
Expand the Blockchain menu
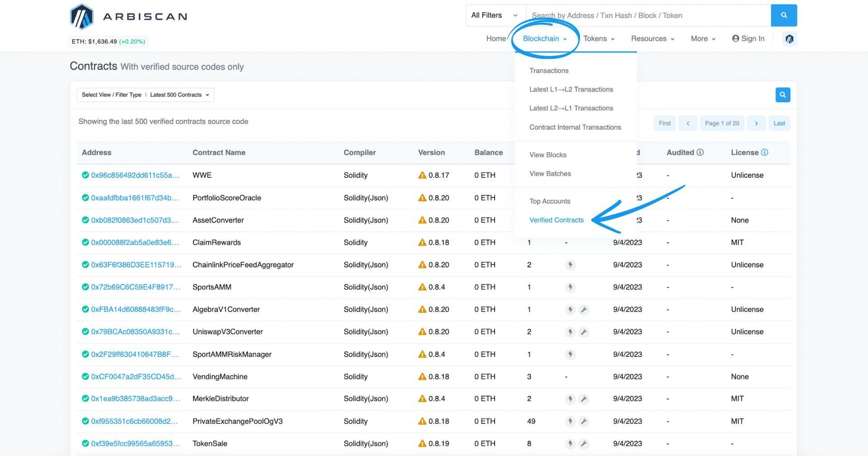[x=545, y=38]
